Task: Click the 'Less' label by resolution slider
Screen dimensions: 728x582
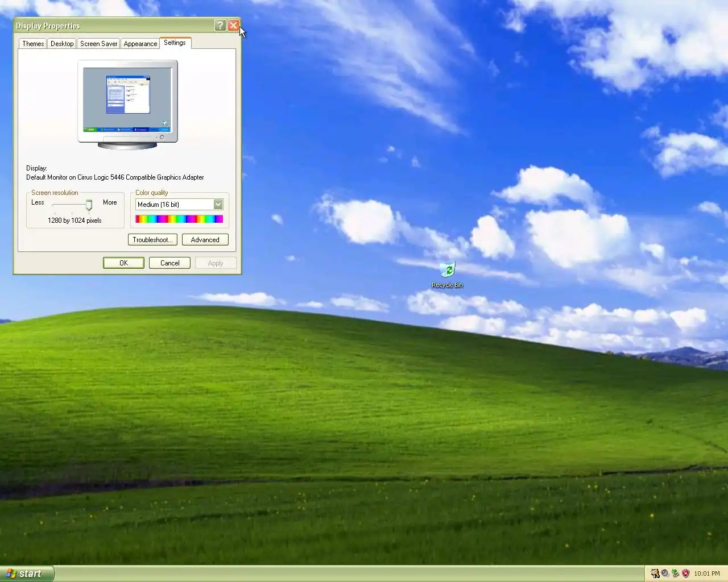Action: 38,202
